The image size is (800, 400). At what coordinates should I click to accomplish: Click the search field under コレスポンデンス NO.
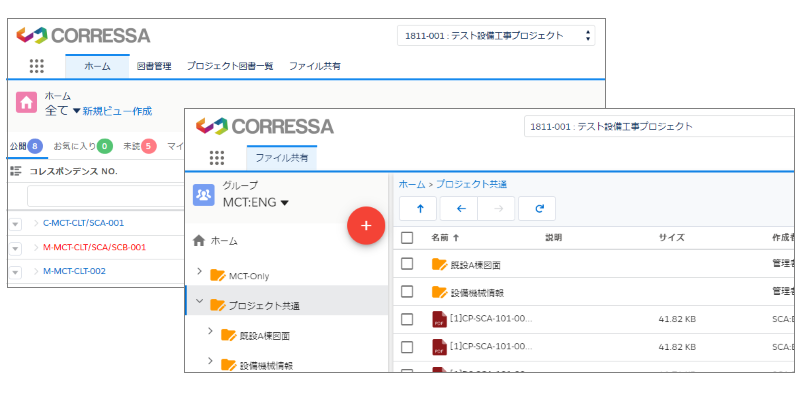(105, 196)
